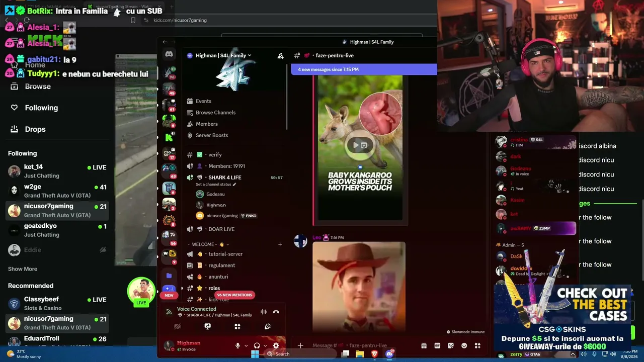Click the 4 new messages banner
Screen dimensions: 644x362
click(x=364, y=69)
